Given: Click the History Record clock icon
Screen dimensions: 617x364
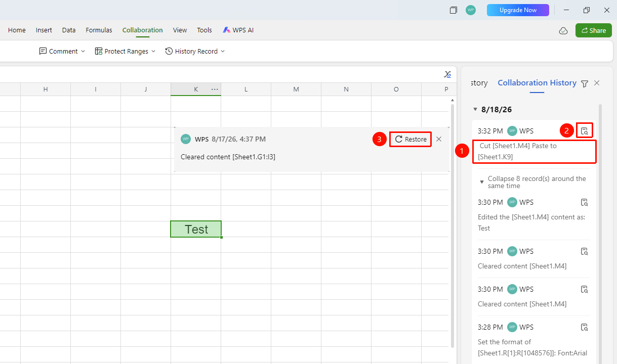Looking at the screenshot, I should [169, 51].
